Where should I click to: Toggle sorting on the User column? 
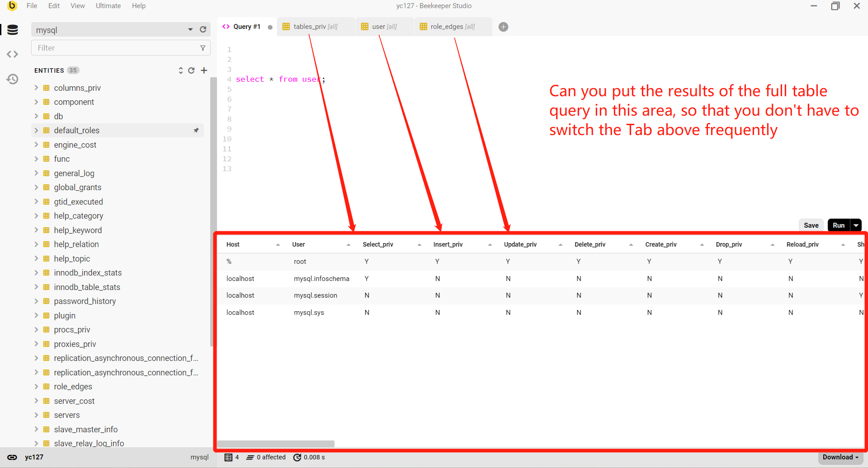(x=348, y=244)
